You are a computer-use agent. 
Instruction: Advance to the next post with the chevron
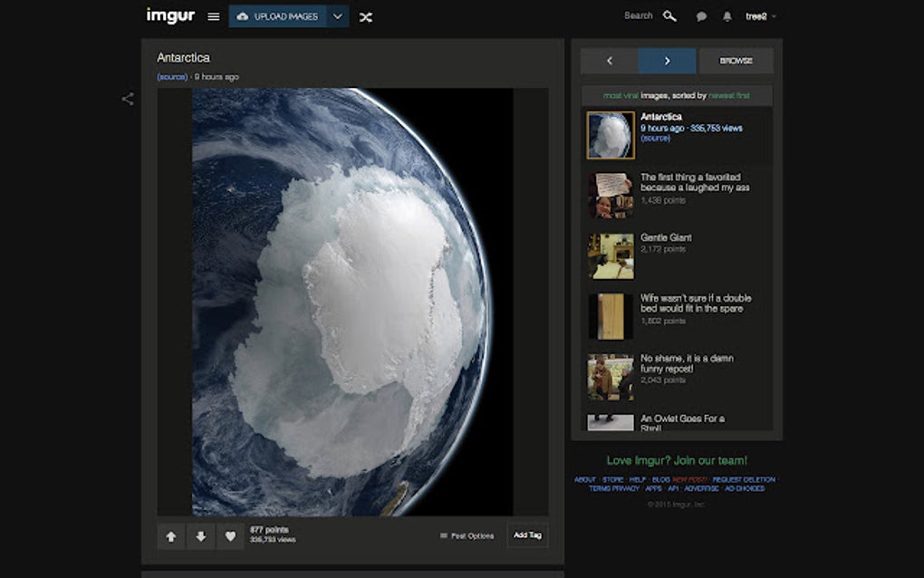[x=668, y=61]
